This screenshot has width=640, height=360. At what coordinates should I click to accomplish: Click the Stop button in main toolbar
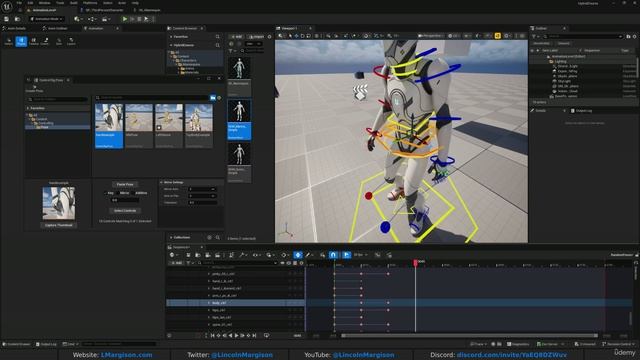point(139,19)
